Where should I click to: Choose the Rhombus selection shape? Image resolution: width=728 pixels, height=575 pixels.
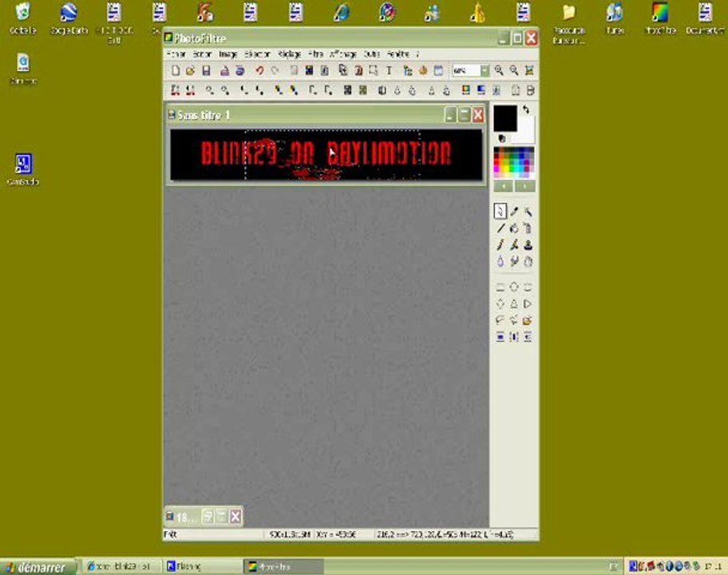(500, 304)
